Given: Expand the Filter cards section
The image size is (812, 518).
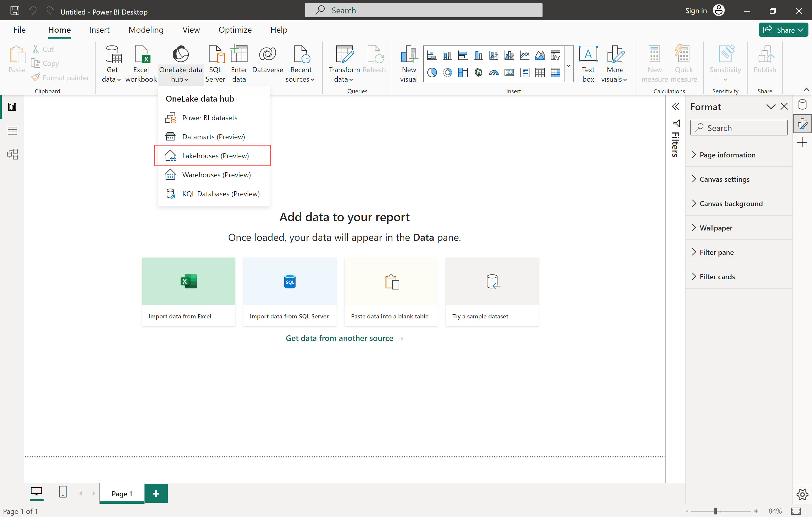Looking at the screenshot, I should pyautogui.click(x=739, y=277).
